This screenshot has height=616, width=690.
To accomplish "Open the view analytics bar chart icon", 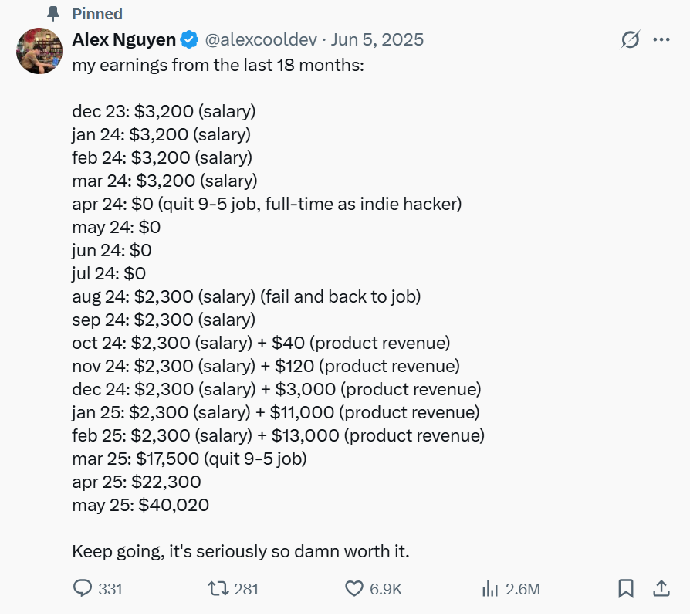I will pyautogui.click(x=489, y=588).
